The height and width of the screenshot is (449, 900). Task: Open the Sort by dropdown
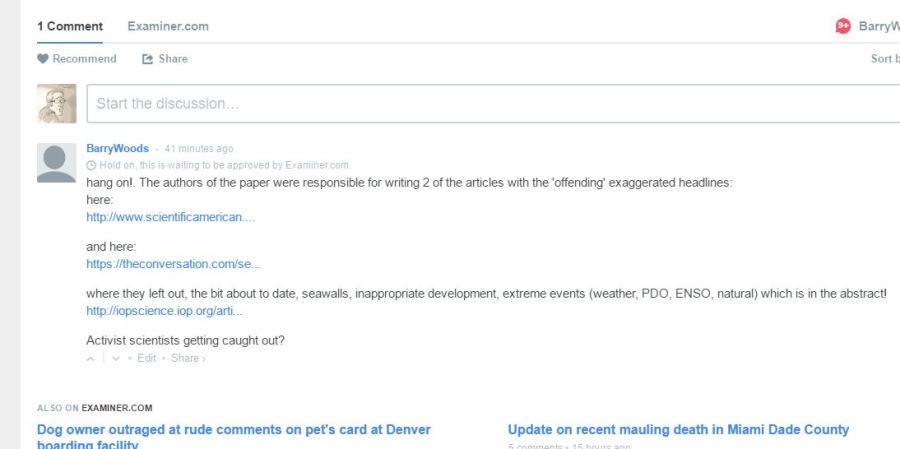[884, 59]
